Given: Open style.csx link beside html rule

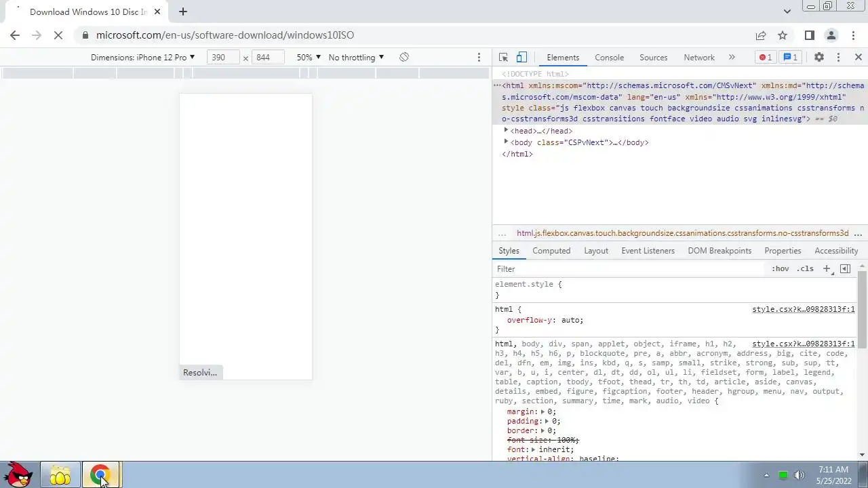Looking at the screenshot, I should (804, 309).
